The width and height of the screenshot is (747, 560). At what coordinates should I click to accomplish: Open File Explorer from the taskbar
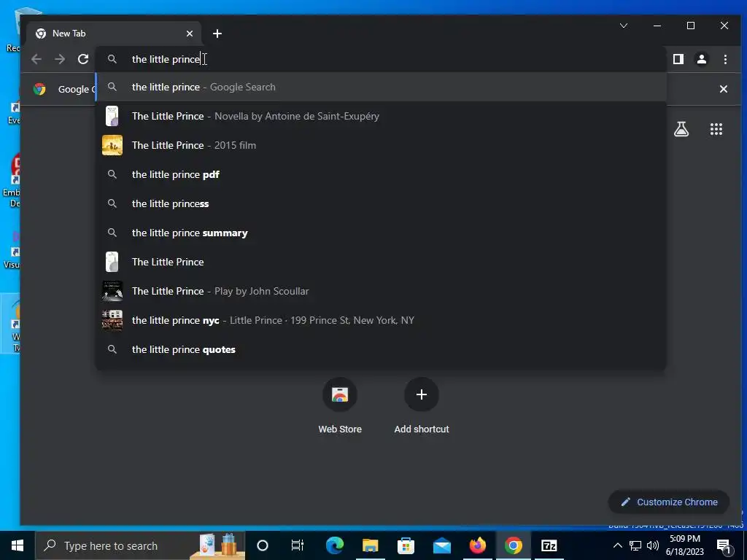click(370, 545)
